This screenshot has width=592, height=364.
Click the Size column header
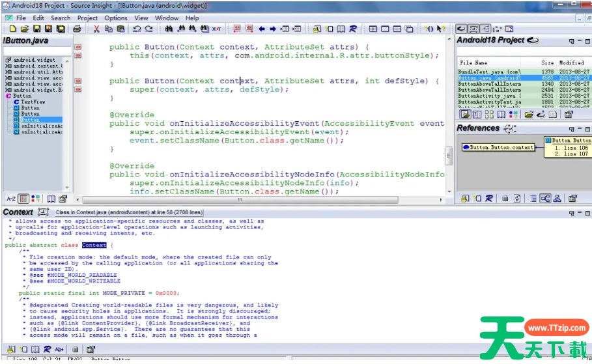point(547,63)
